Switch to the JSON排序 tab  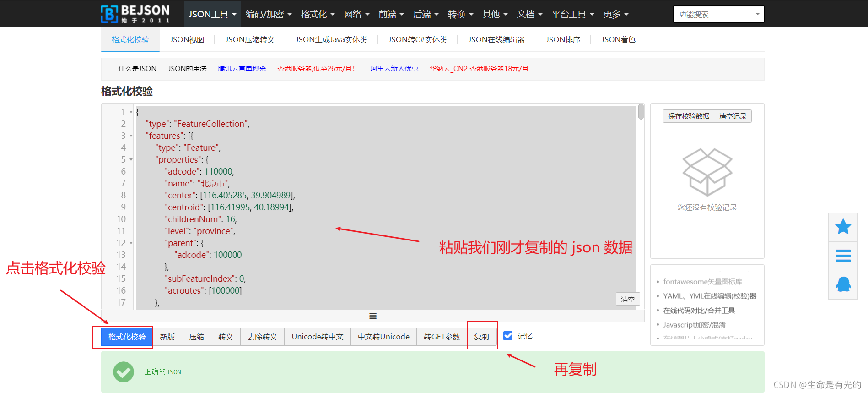[x=563, y=40]
